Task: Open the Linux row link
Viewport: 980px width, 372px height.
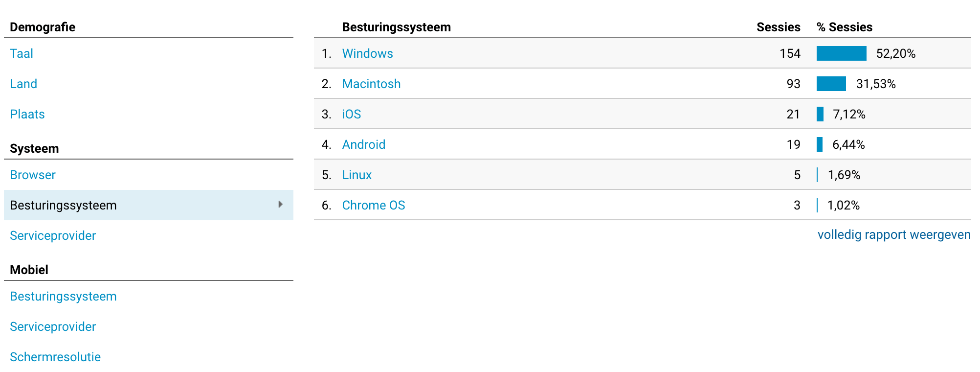Action: click(x=356, y=175)
